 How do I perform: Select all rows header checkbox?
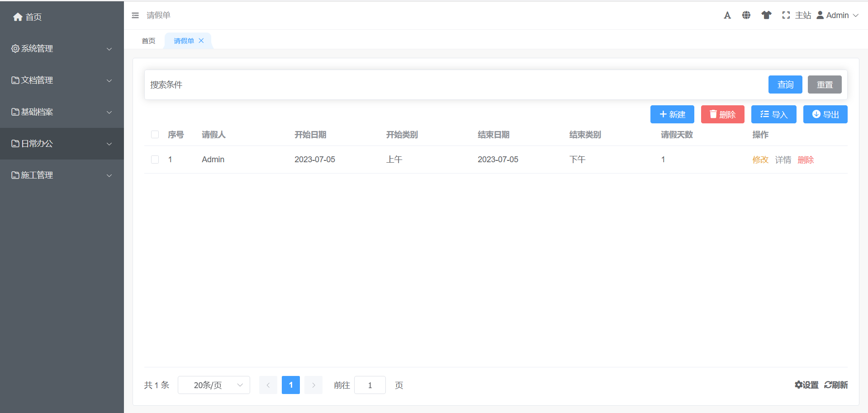(155, 135)
